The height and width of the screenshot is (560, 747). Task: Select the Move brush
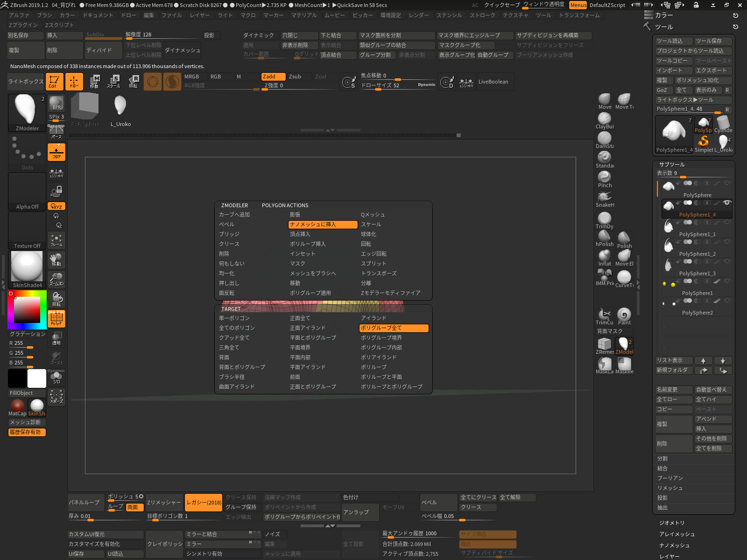605,101
